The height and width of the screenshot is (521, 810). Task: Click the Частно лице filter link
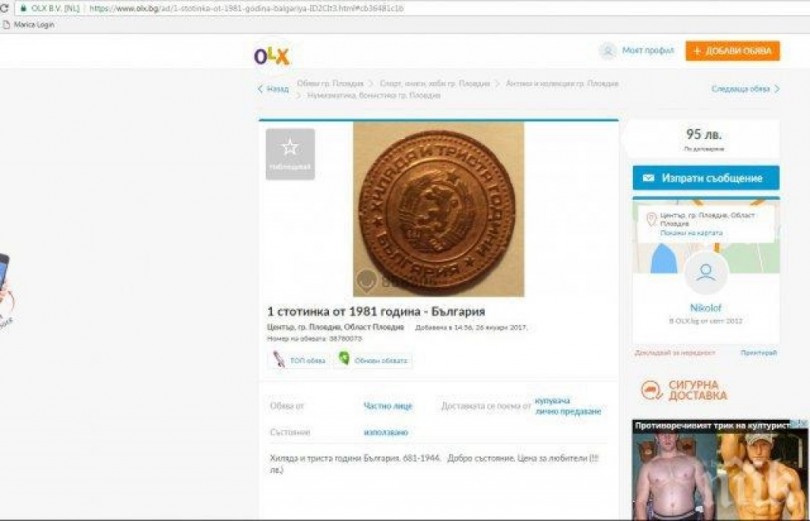[387, 406]
